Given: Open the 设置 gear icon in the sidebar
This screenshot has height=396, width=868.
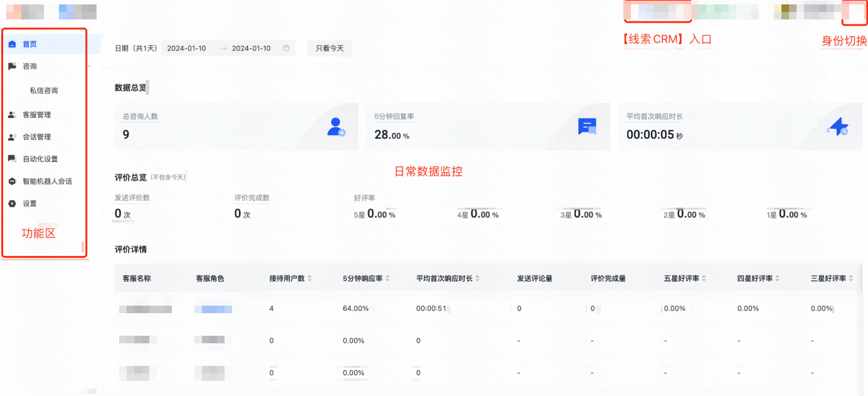Looking at the screenshot, I should 13,203.
